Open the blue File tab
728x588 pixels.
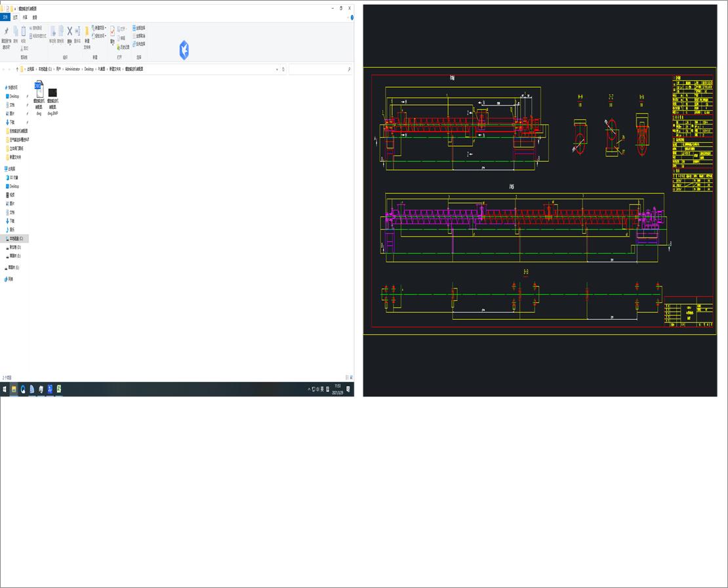pyautogui.click(x=5, y=18)
